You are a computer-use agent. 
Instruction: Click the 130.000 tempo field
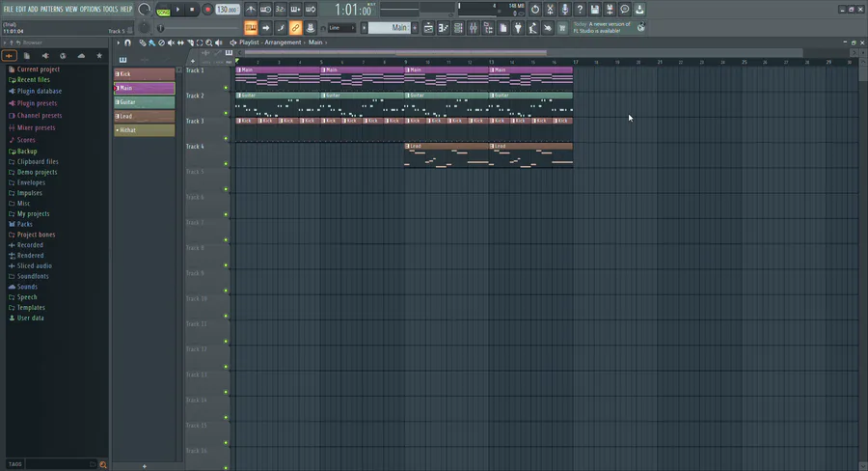tap(227, 10)
